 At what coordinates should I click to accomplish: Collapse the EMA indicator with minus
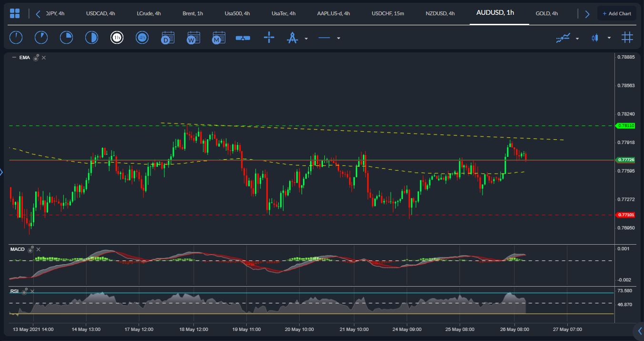coord(14,58)
